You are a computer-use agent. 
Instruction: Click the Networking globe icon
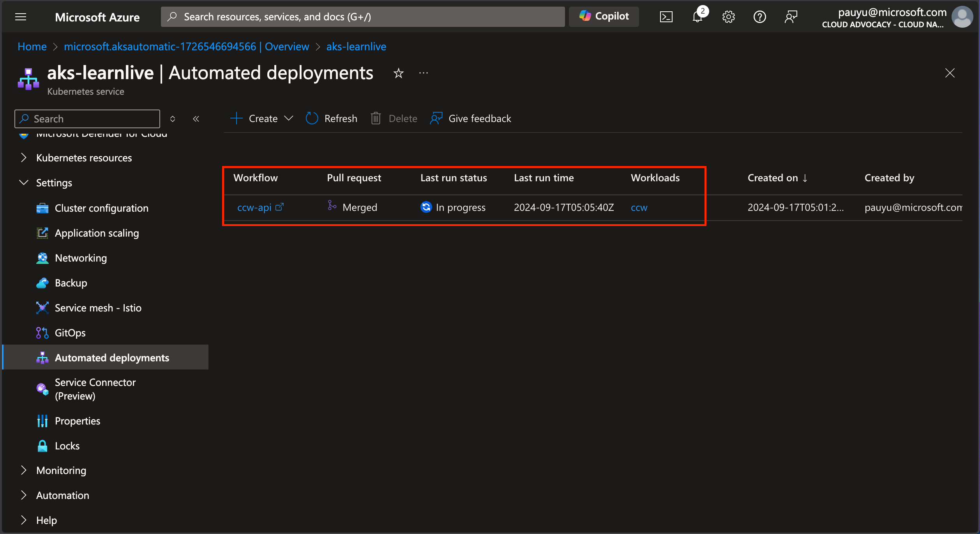(x=42, y=258)
